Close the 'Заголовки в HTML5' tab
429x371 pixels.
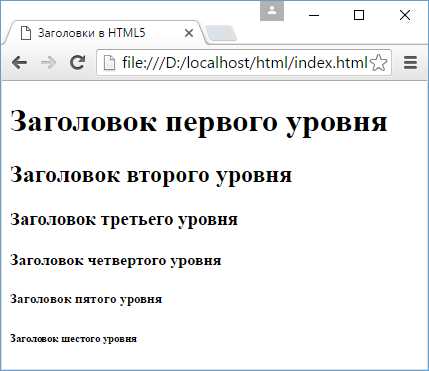coord(189,33)
